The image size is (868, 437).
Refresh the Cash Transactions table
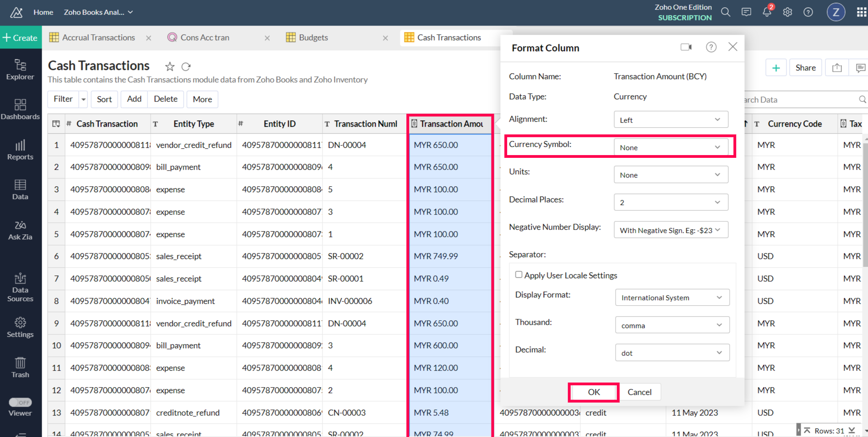pyautogui.click(x=186, y=67)
